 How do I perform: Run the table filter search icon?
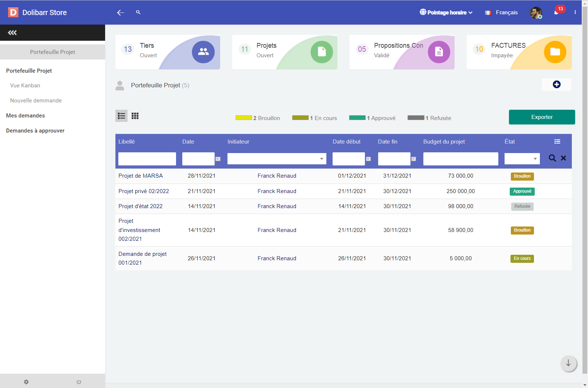[552, 158]
